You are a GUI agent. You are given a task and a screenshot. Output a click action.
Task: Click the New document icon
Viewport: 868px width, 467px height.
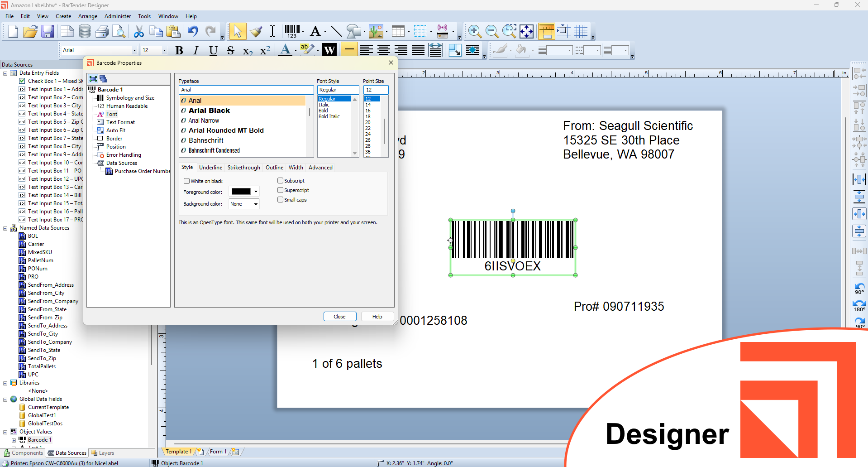(x=13, y=31)
